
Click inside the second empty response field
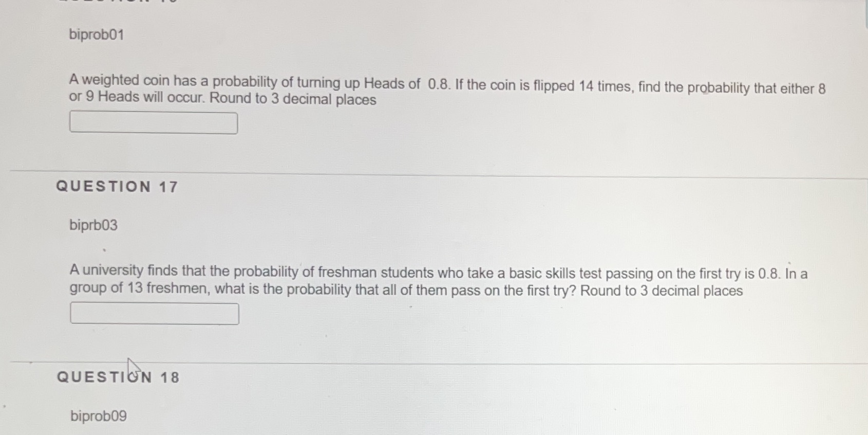(x=154, y=314)
